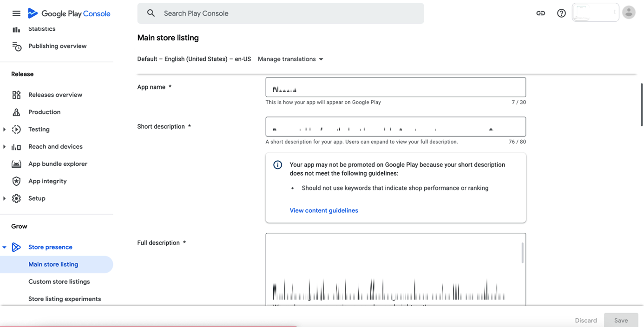Click the App integrity shield icon
The height and width of the screenshot is (327, 644).
tap(16, 181)
